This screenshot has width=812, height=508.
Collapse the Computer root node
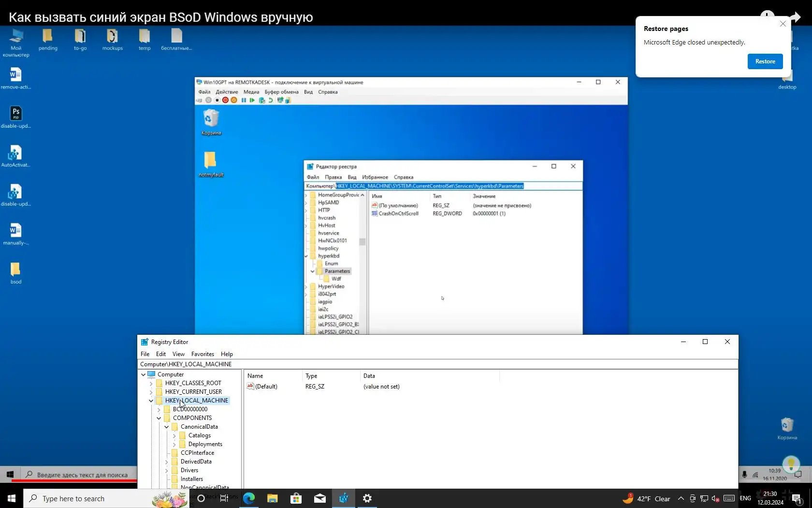click(x=143, y=374)
